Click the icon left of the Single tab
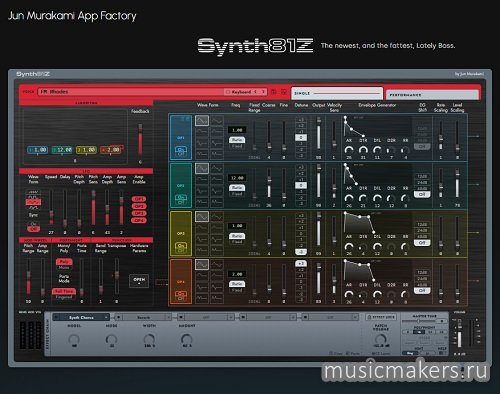500x394 pixels. pos(284,92)
